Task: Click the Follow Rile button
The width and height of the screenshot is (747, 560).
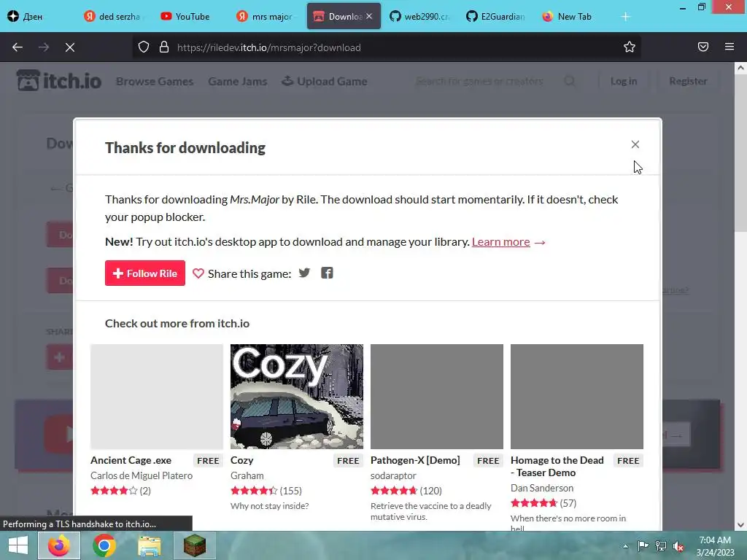Action: [145, 273]
